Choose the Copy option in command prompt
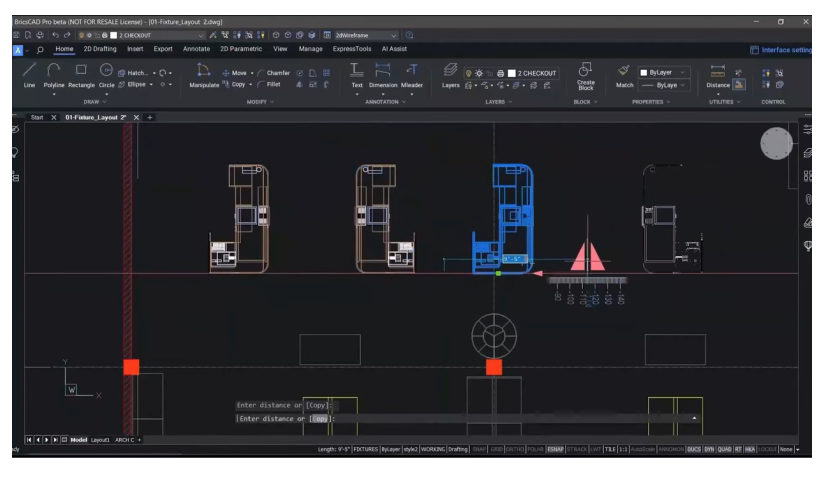This screenshot has width=823, height=477. point(319,418)
